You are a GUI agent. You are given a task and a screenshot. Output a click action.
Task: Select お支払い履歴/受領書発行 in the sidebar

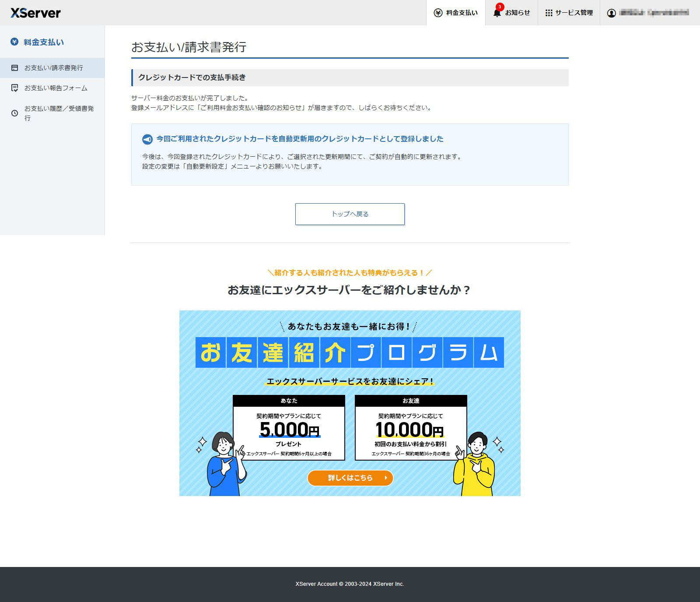(x=52, y=113)
